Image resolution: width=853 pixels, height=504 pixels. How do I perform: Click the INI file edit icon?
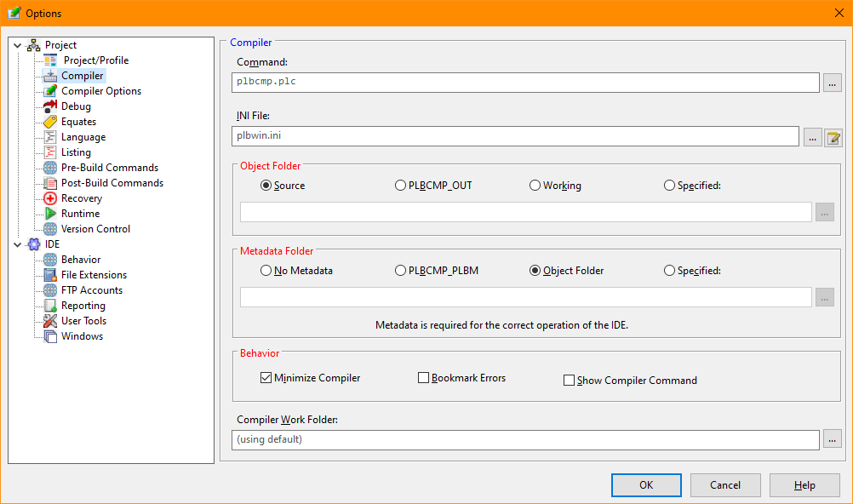(x=832, y=137)
